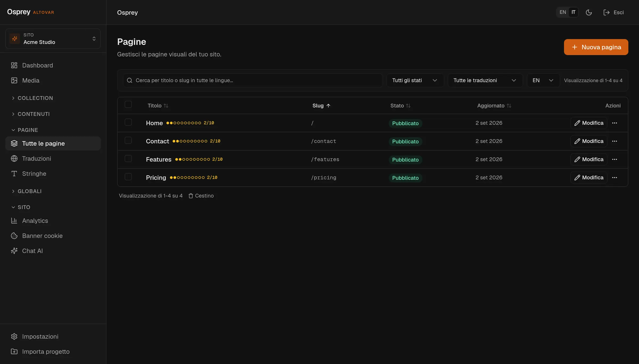The width and height of the screenshot is (639, 364).
Task: Click the cookie icon for Banner cookie
Action: (14, 236)
